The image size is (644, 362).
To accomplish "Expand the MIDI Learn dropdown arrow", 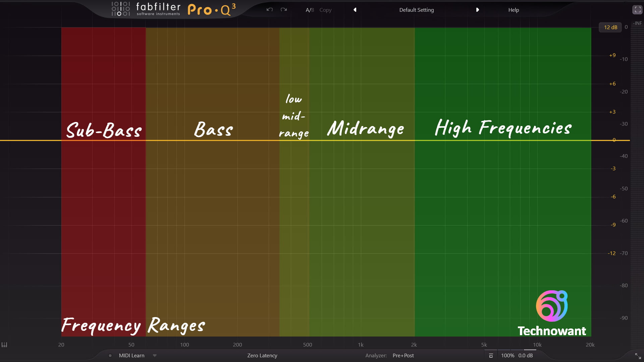I will point(155,355).
